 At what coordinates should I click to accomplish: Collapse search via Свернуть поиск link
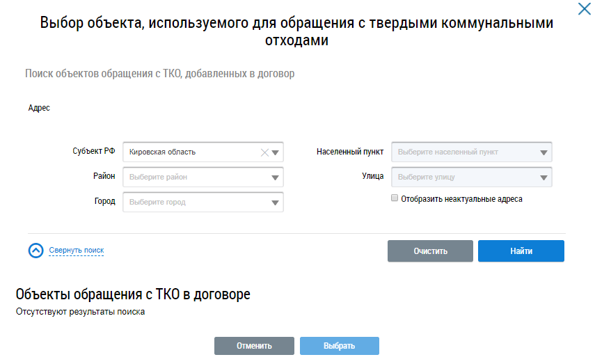(76, 251)
